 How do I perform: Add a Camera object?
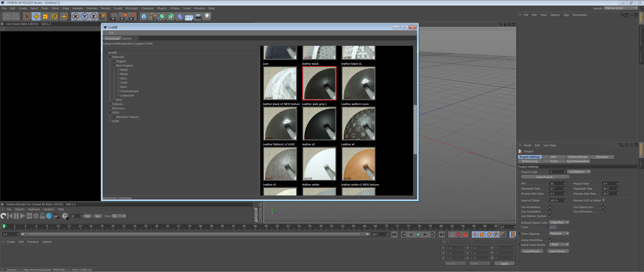pos(198,17)
